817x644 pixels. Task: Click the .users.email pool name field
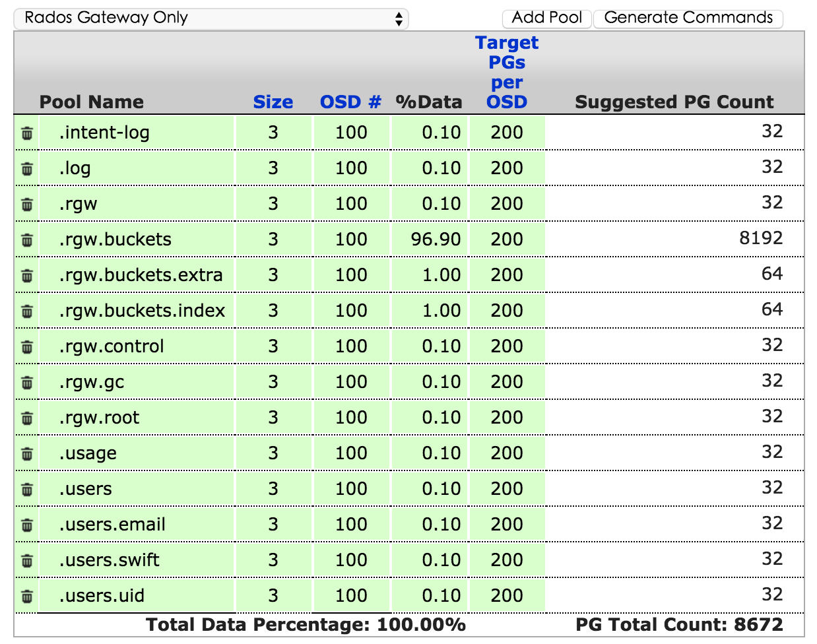coord(137,525)
